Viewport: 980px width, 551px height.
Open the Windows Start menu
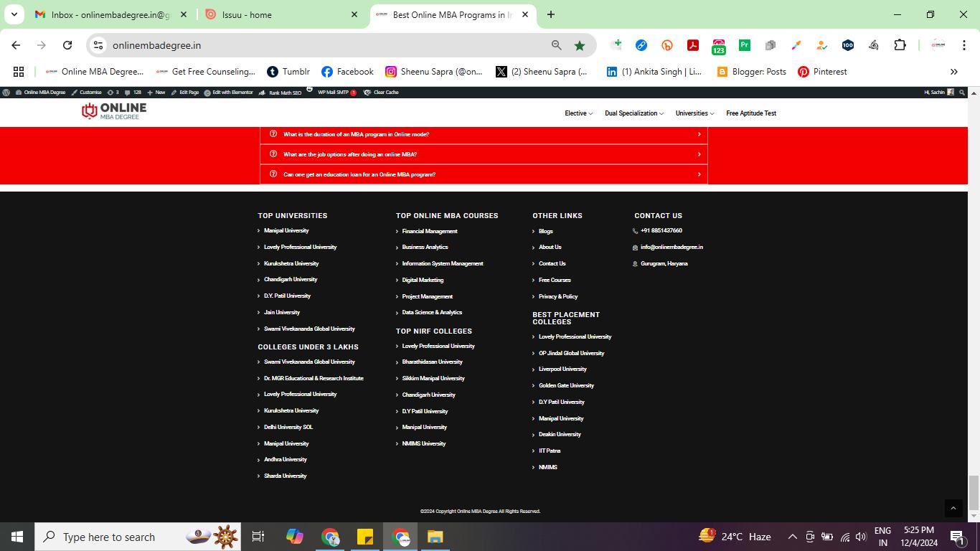[17, 537]
